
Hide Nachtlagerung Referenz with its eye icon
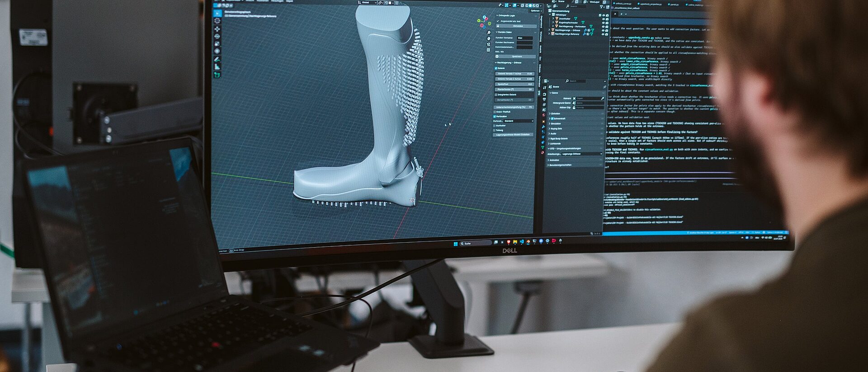coord(603,33)
